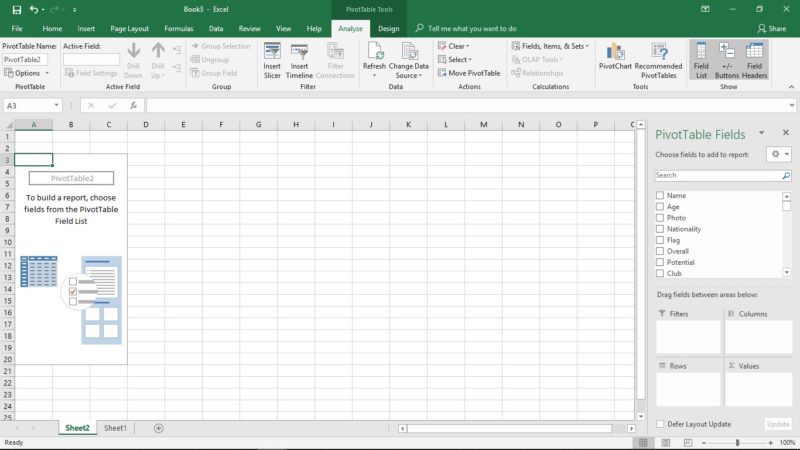Switch to the Design ribbon tab
The height and width of the screenshot is (450, 800).
[x=388, y=29]
